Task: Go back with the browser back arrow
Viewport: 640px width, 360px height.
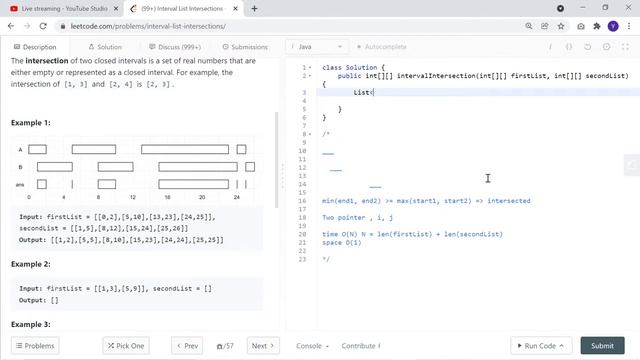Action: pos(11,26)
